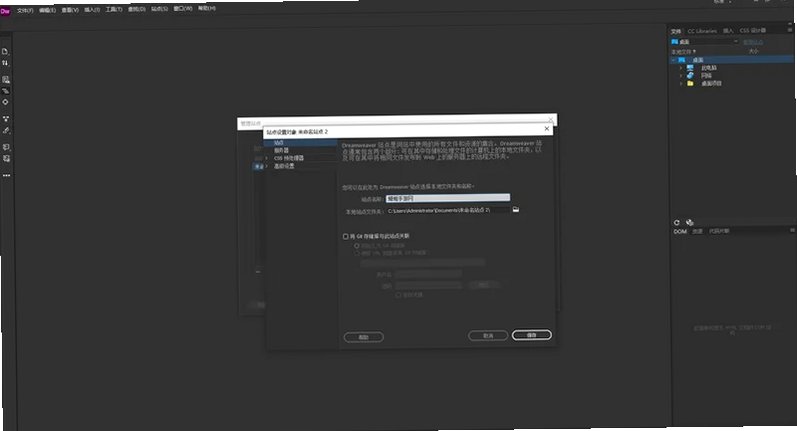The height and width of the screenshot is (431, 797).
Task: Open the 站点(S) menu
Action: 160,9
